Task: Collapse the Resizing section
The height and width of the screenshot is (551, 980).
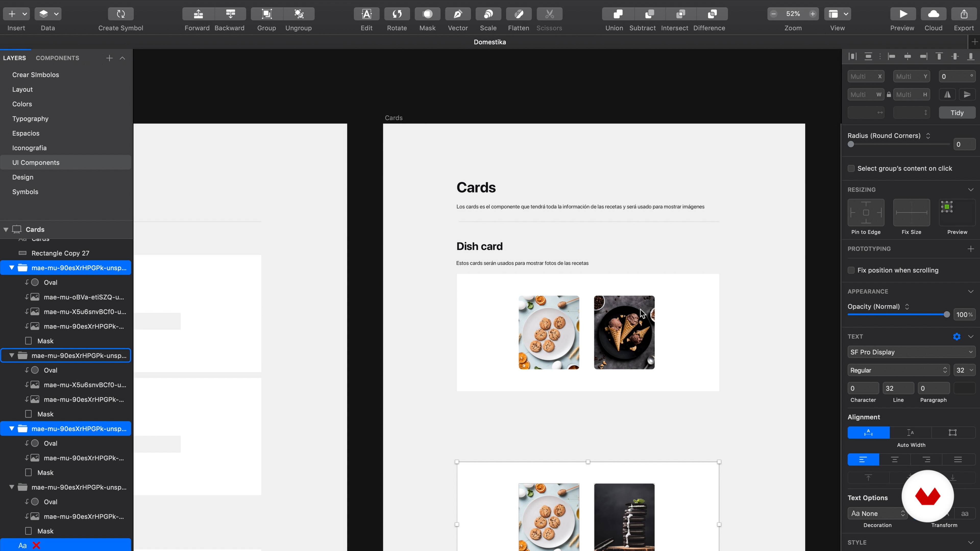Action: click(971, 189)
